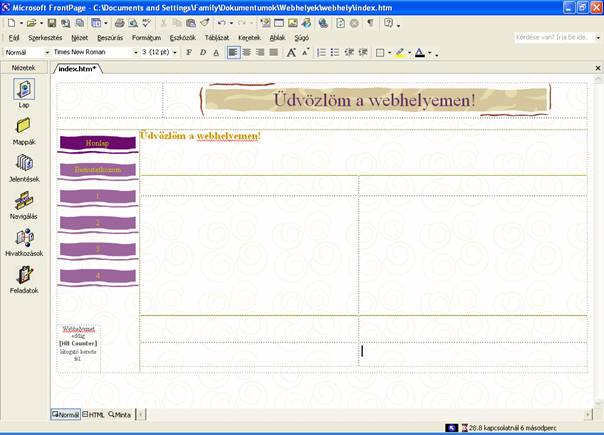Open the Formátum menu
The height and width of the screenshot is (435, 604).
[146, 37]
